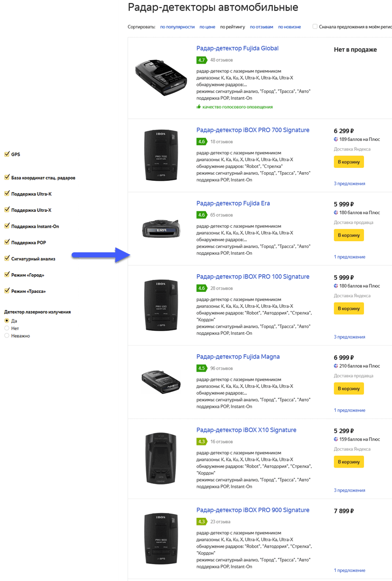392x581 pixels.
Task: Toggle Сигнатурный анализ checkbox
Action: pos(7,259)
